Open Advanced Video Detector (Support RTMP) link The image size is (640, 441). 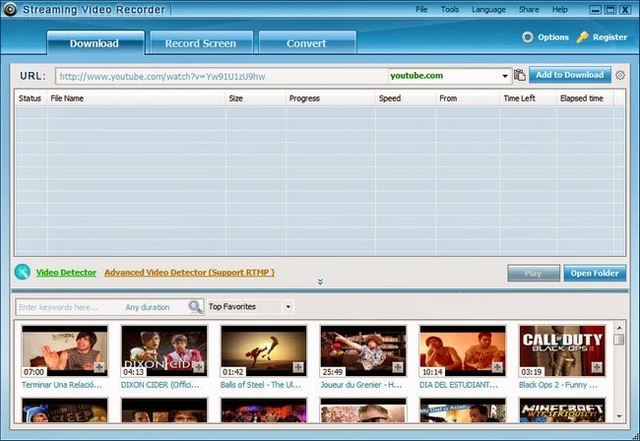(x=189, y=272)
